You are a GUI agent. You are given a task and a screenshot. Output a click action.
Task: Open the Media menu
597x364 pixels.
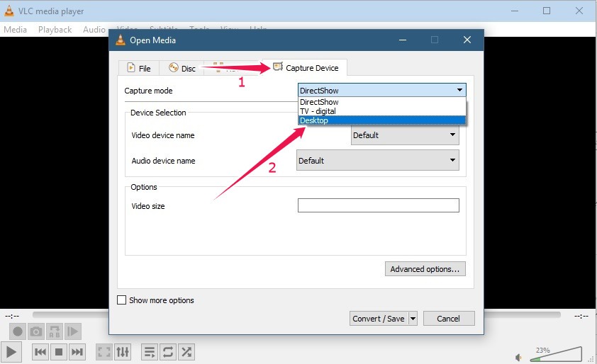point(15,29)
